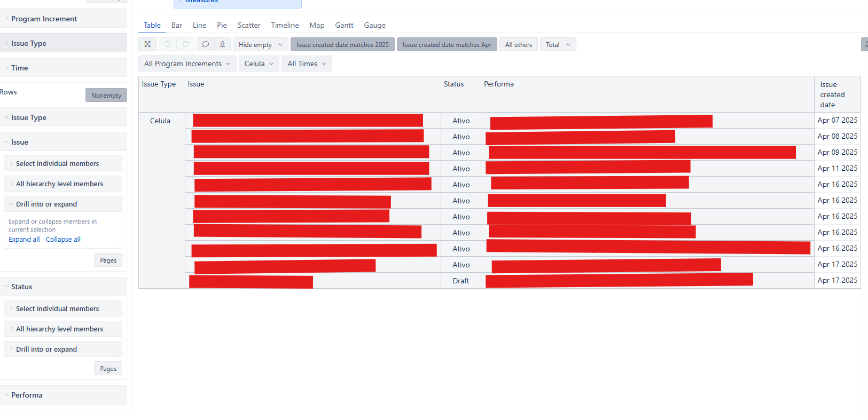Click the Apr 07 2025 date cell
This screenshot has width=868, height=420.
tap(837, 120)
